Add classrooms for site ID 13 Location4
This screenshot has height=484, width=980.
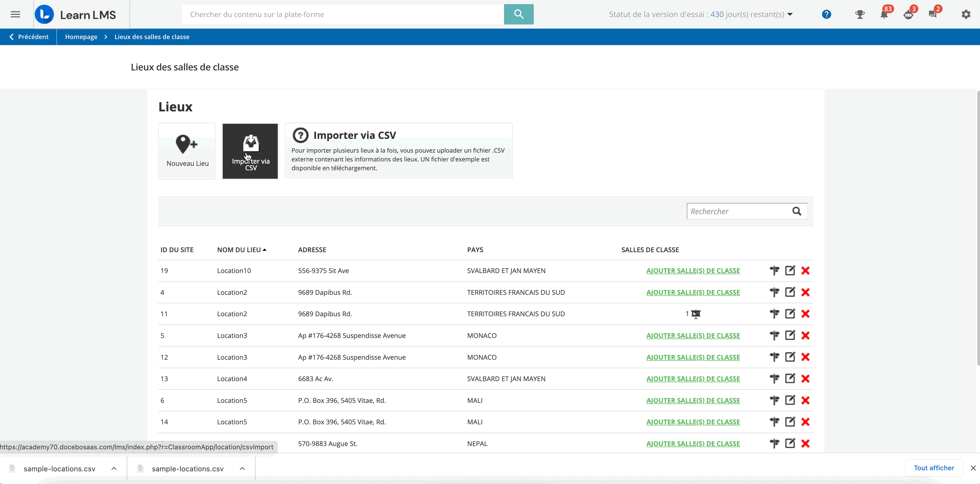(693, 379)
